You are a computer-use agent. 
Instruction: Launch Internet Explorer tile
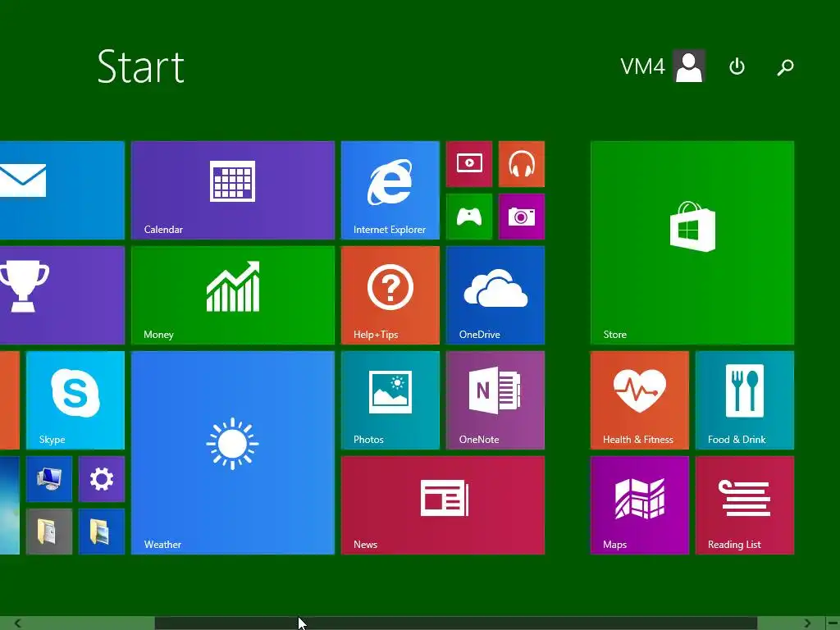(x=390, y=190)
